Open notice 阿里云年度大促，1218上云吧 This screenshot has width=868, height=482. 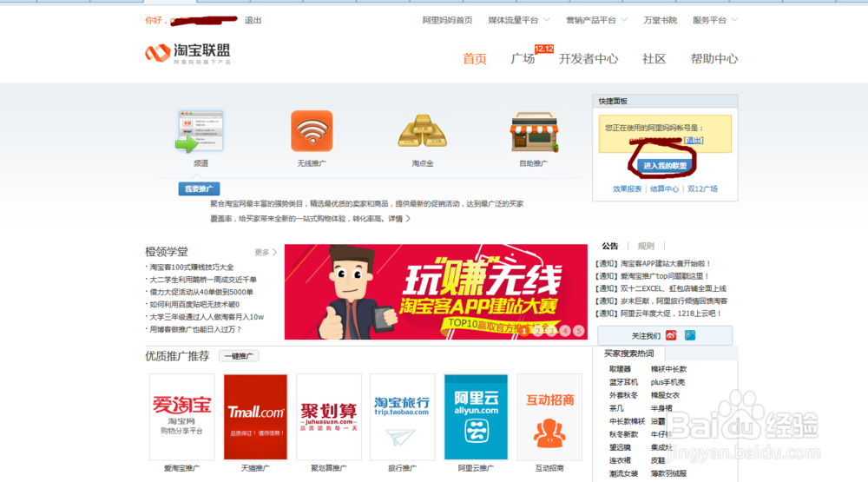[658, 314]
